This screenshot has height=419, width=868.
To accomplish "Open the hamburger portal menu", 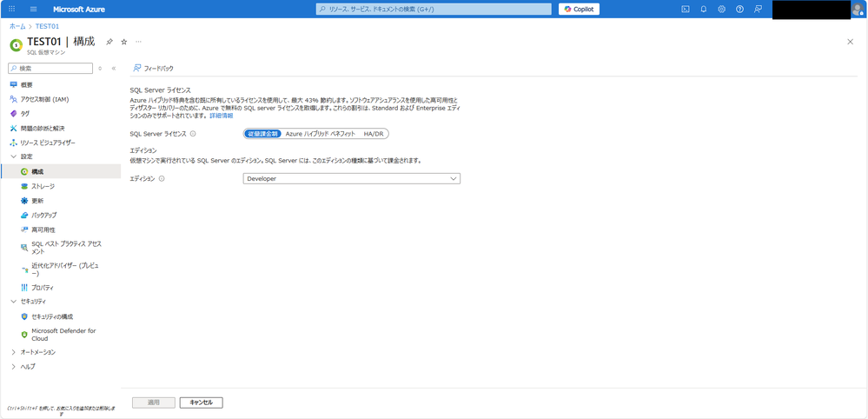I will point(33,9).
